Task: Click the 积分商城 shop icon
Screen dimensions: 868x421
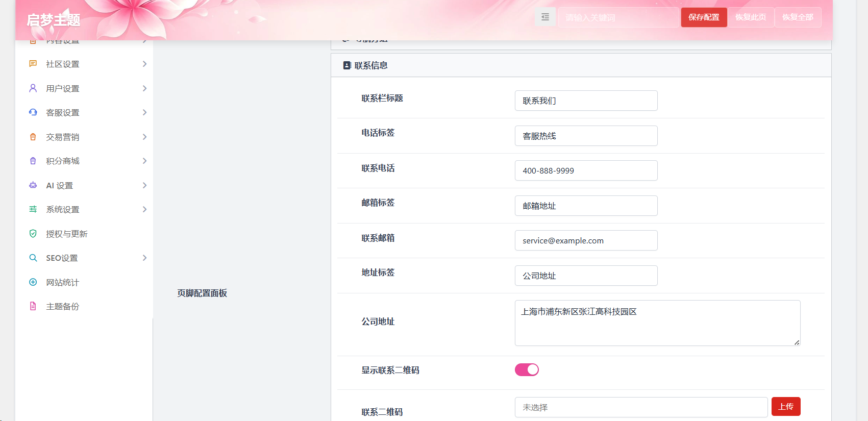Action: click(33, 161)
